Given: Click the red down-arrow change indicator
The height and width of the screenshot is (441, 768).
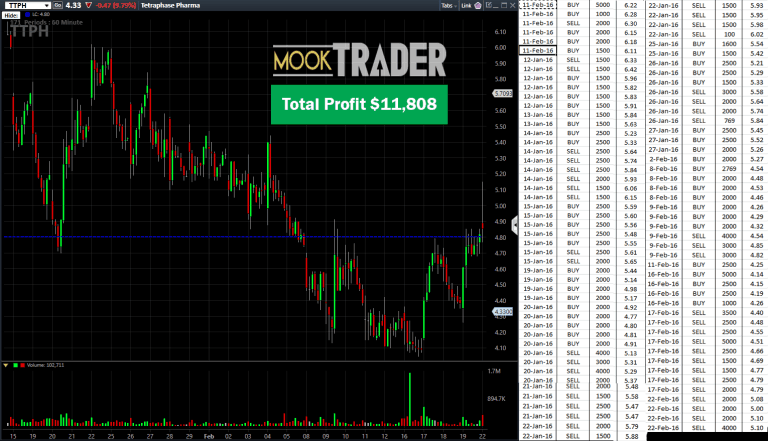Looking at the screenshot, I should pos(88,5).
